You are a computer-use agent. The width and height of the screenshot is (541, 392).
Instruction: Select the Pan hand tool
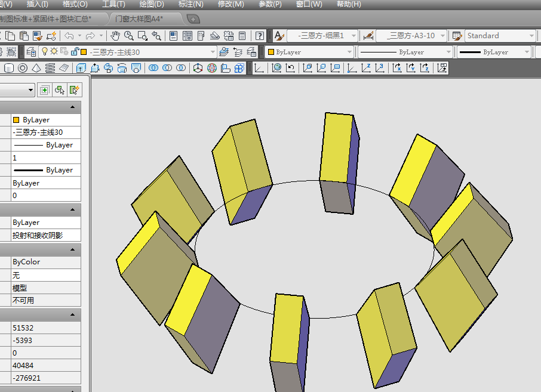click(115, 36)
